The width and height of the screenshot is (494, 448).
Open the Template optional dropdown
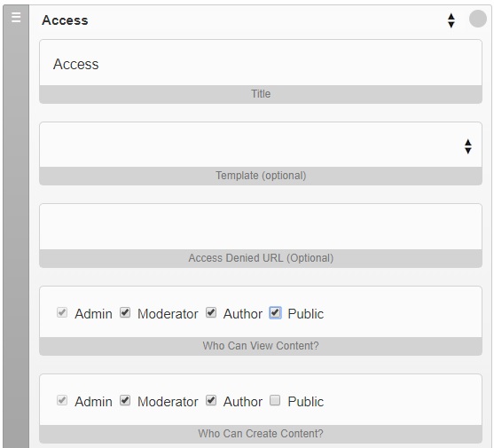261,145
